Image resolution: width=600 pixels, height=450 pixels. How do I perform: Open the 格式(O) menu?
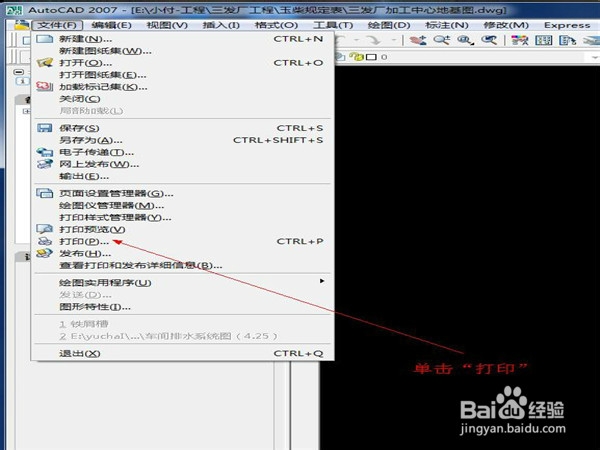[276, 25]
